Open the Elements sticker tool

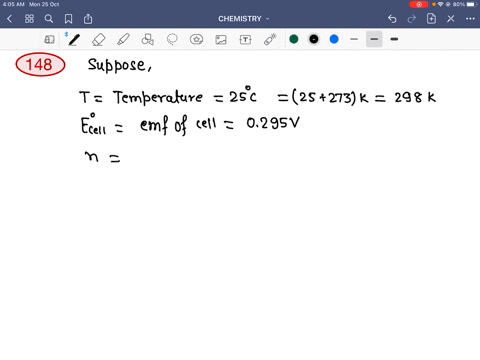[x=196, y=40]
